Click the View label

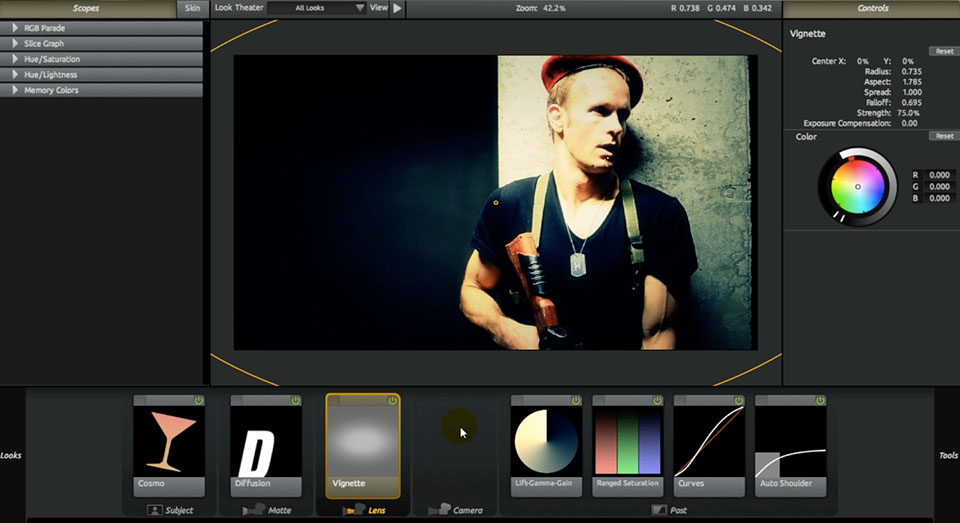(x=378, y=8)
